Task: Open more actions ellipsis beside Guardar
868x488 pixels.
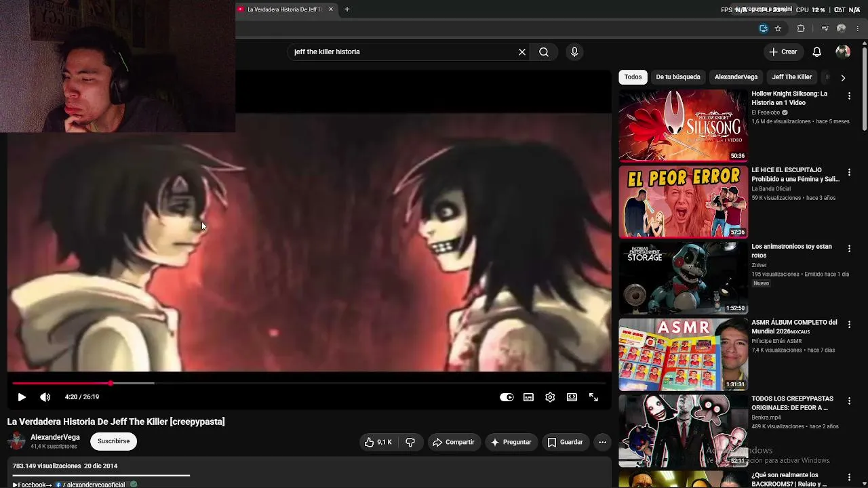Action: click(602, 442)
